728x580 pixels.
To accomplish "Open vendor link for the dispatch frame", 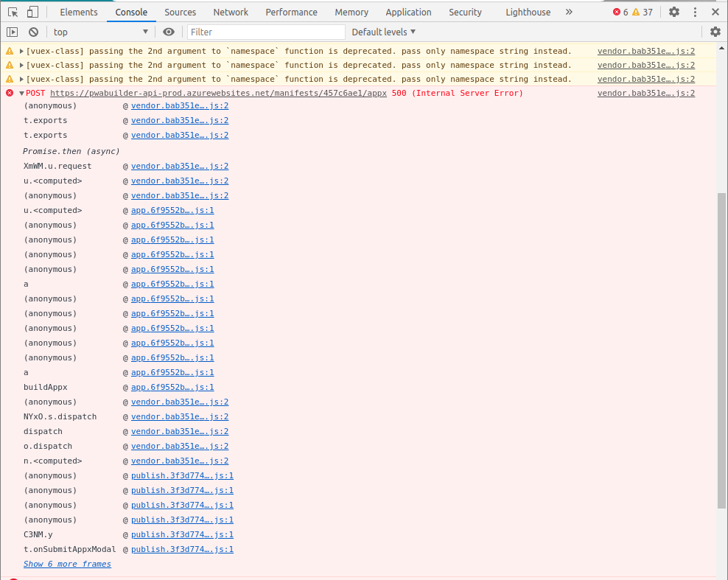I will 180,431.
